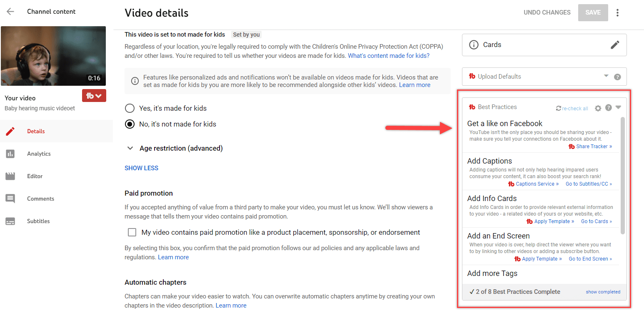
Task: Open Analytics in the sidebar
Action: tap(39, 154)
